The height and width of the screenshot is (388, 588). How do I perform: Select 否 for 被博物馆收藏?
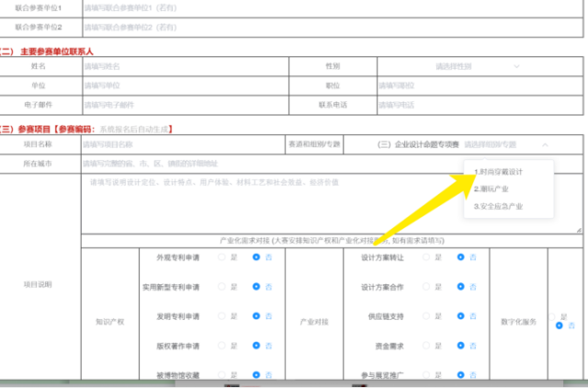[x=256, y=374]
